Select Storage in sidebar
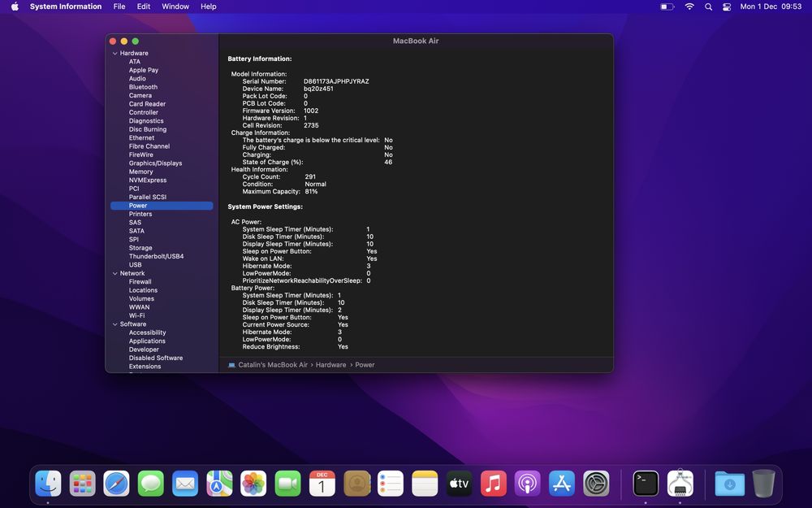This screenshot has width=812, height=508. [140, 248]
